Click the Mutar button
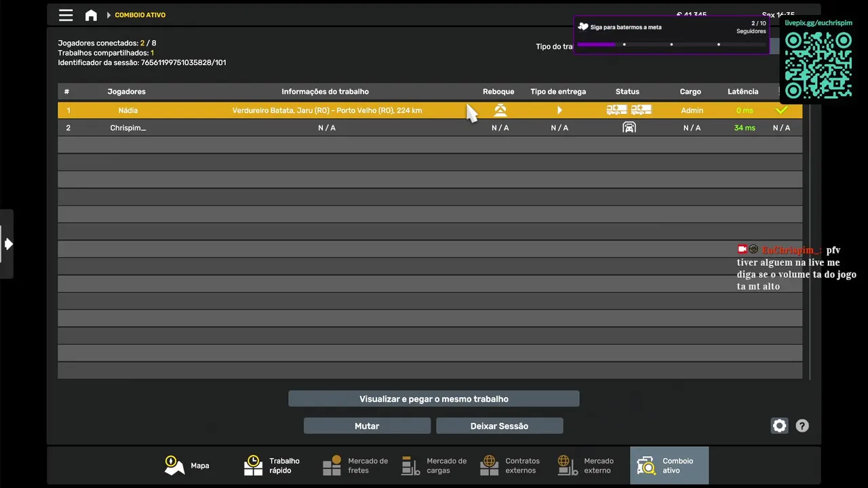This screenshot has width=868, height=488. tap(367, 426)
